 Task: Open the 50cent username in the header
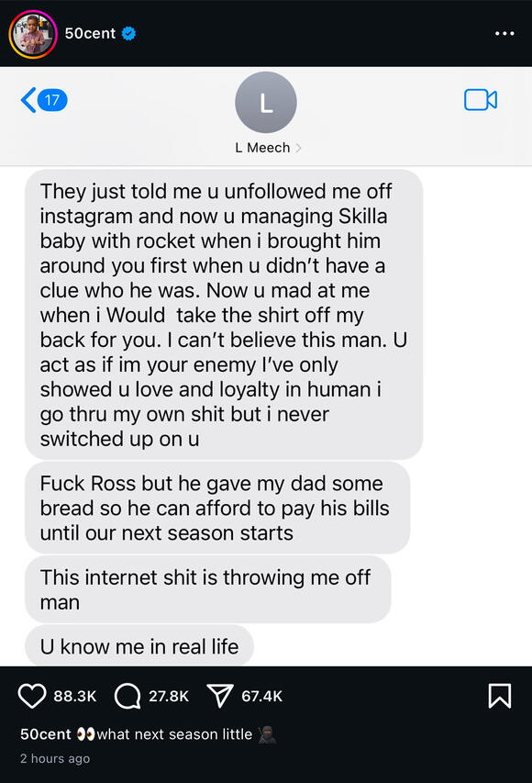coord(90,33)
